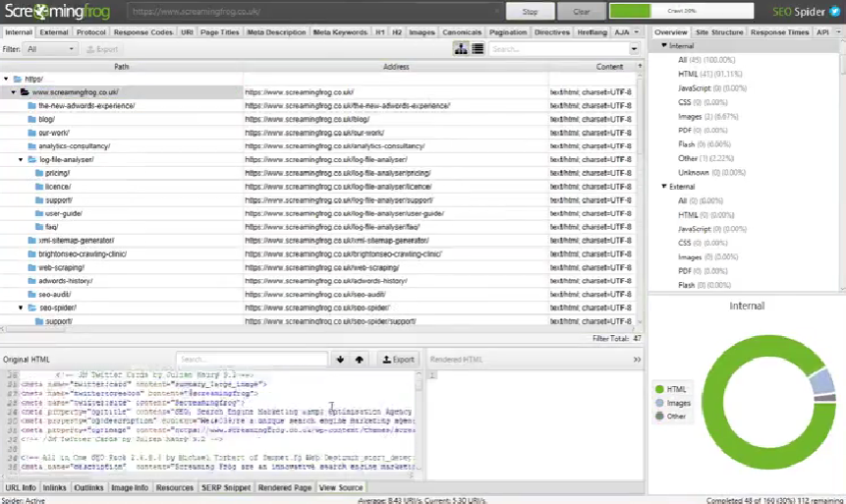The height and width of the screenshot is (504, 846).
Task: Collapse www.screamingfrog.co.uk/ tree node
Action: pyautogui.click(x=14, y=92)
